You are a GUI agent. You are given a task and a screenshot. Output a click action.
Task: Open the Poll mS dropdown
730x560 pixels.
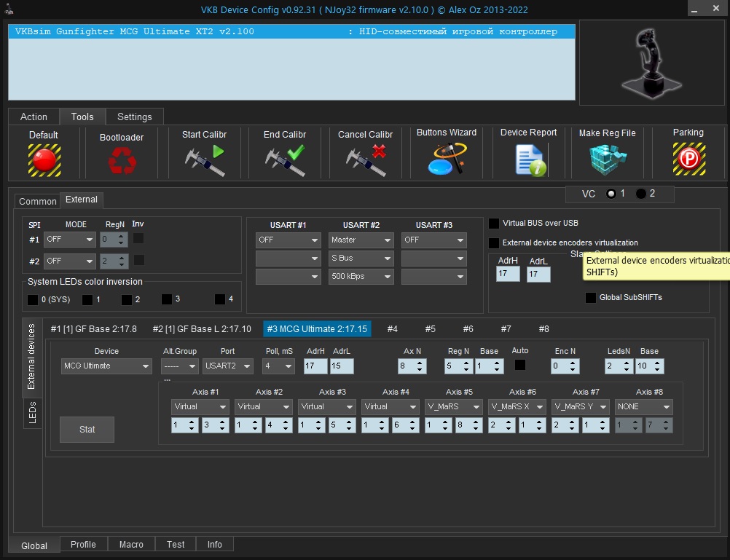coord(278,366)
